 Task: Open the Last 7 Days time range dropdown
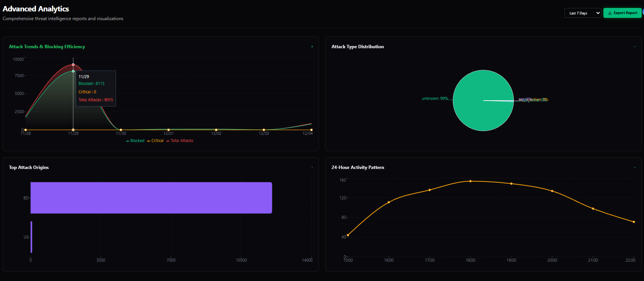[583, 13]
